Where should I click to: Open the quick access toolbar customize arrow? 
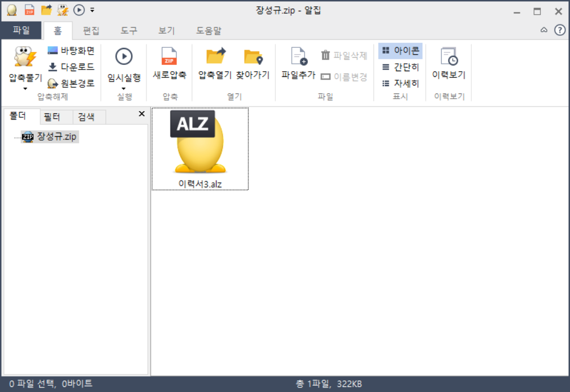(92, 10)
